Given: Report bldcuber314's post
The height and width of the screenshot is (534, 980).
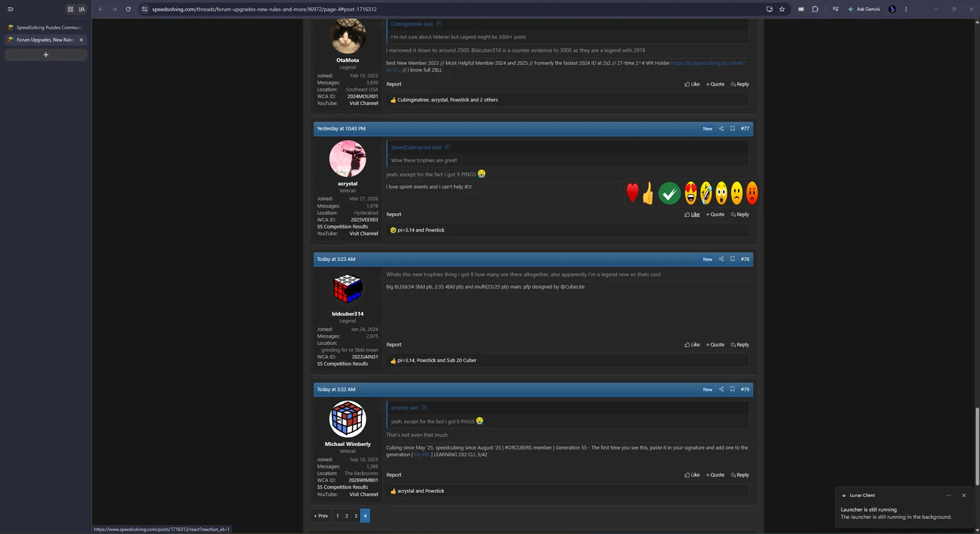Looking at the screenshot, I should click(394, 345).
